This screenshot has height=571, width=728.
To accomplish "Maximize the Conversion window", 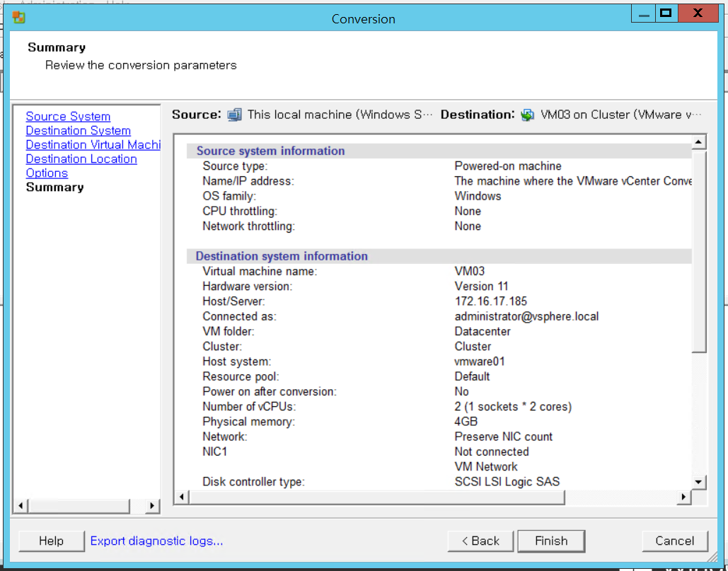I will point(666,13).
